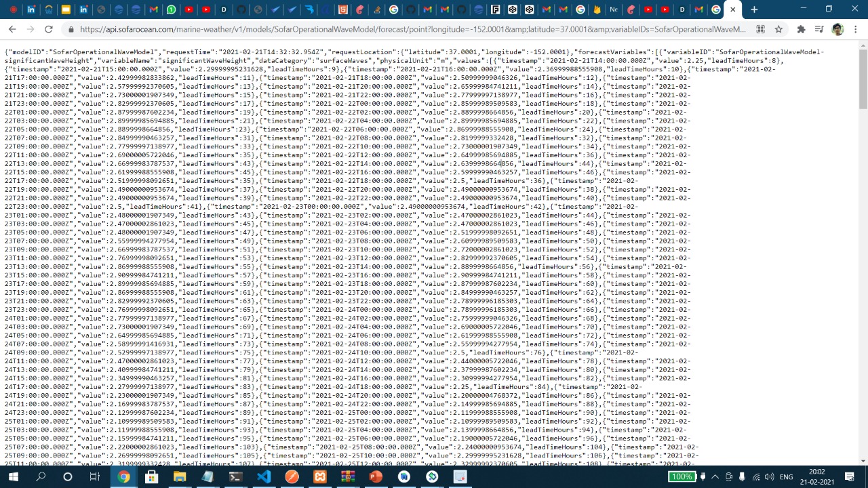The width and height of the screenshot is (868, 488).
Task: Navigate back using the back arrow
Action: point(12,29)
